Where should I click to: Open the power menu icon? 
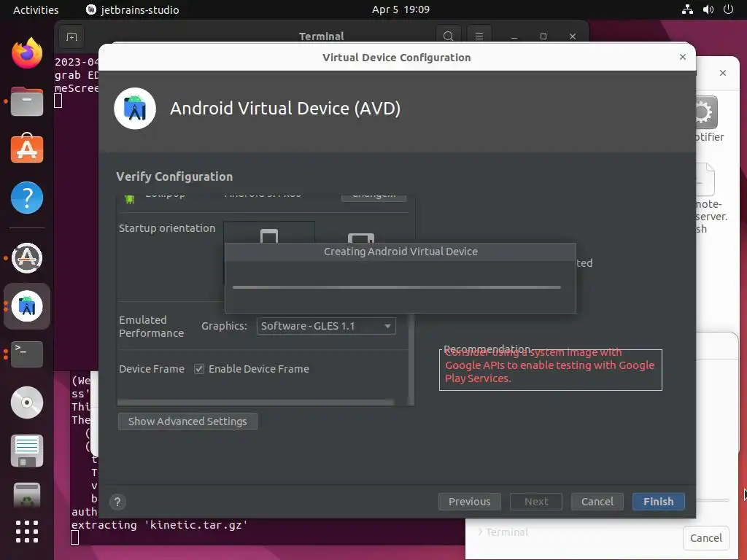tap(729, 9)
